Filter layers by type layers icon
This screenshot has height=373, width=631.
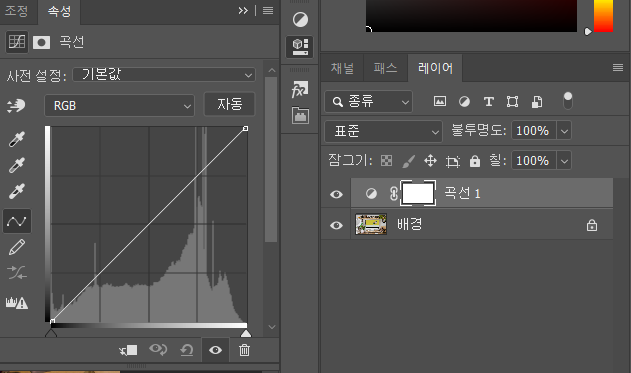[489, 101]
